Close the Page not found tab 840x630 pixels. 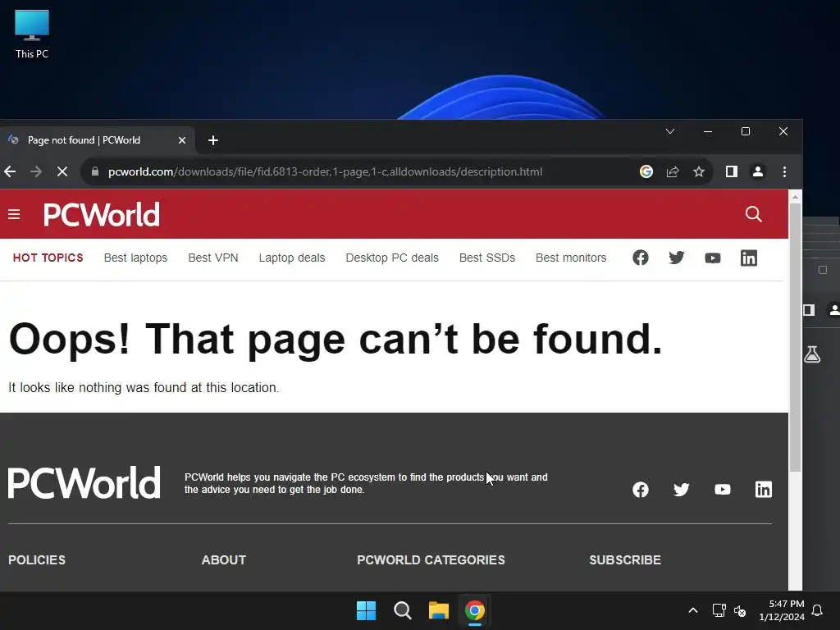[181, 140]
